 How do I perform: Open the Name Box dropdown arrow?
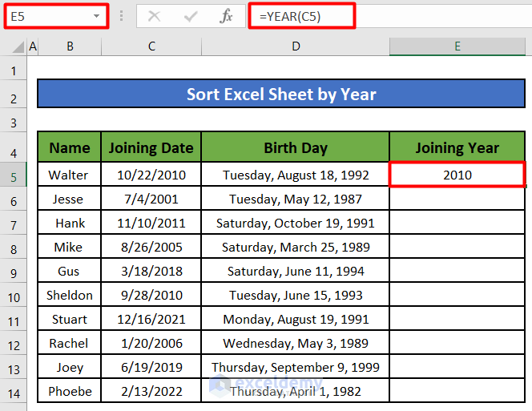click(97, 16)
